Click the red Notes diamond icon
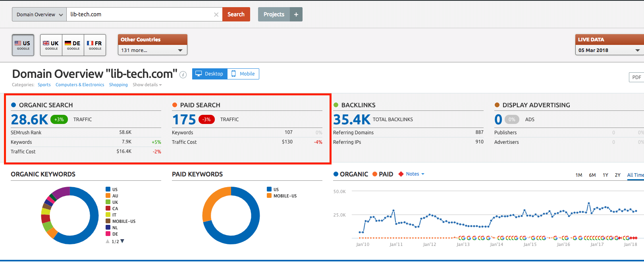The image size is (644, 263). coord(401,174)
